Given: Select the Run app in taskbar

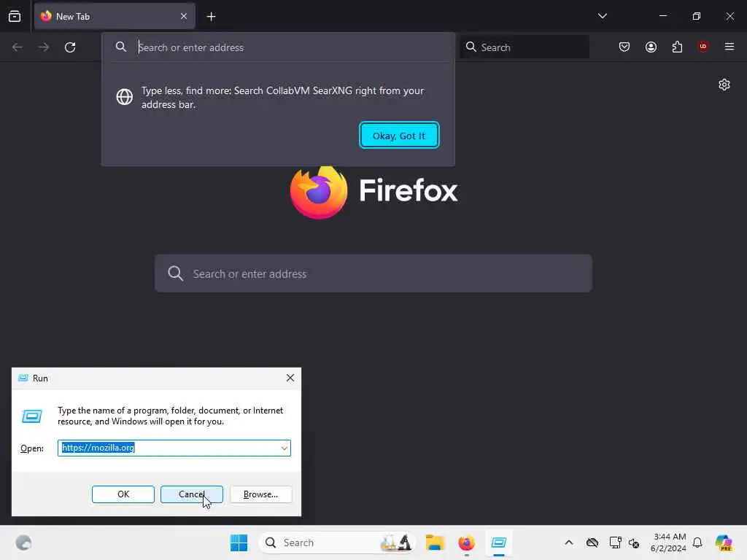Looking at the screenshot, I should pos(499,542).
